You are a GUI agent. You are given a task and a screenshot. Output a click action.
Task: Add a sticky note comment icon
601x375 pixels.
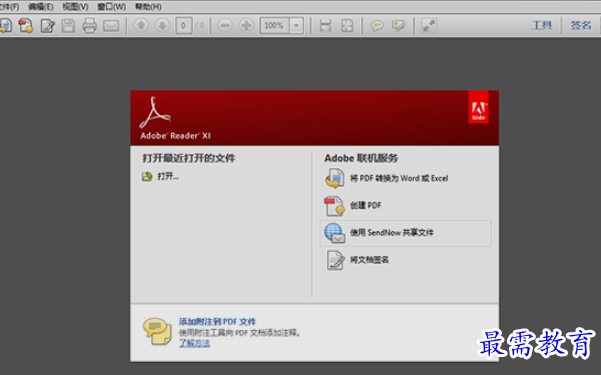pos(377,26)
